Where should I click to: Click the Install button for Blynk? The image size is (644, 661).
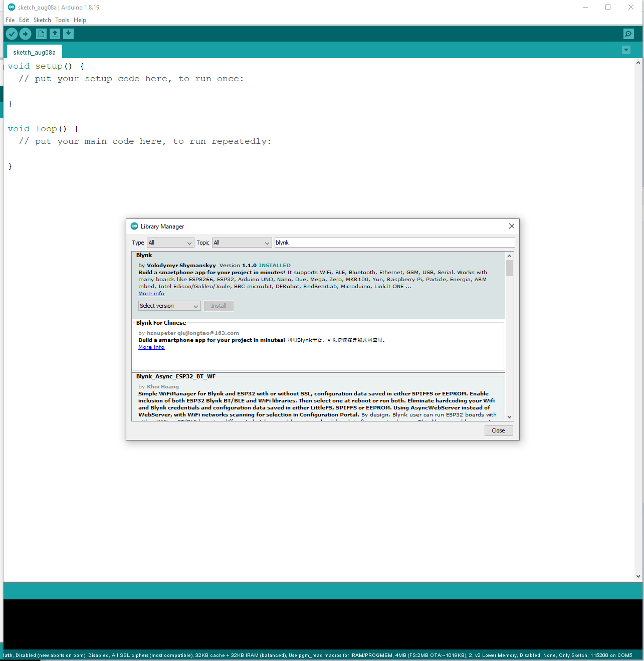(x=219, y=306)
